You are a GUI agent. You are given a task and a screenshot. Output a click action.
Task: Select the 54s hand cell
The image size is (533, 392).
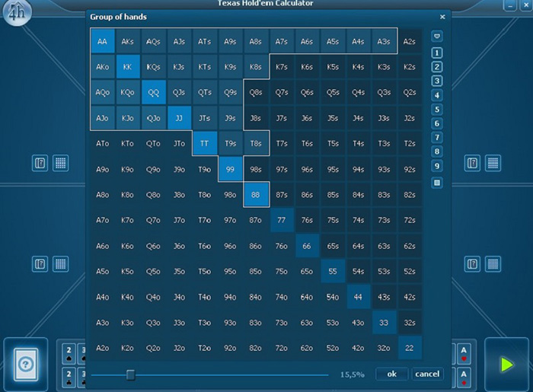(x=358, y=272)
